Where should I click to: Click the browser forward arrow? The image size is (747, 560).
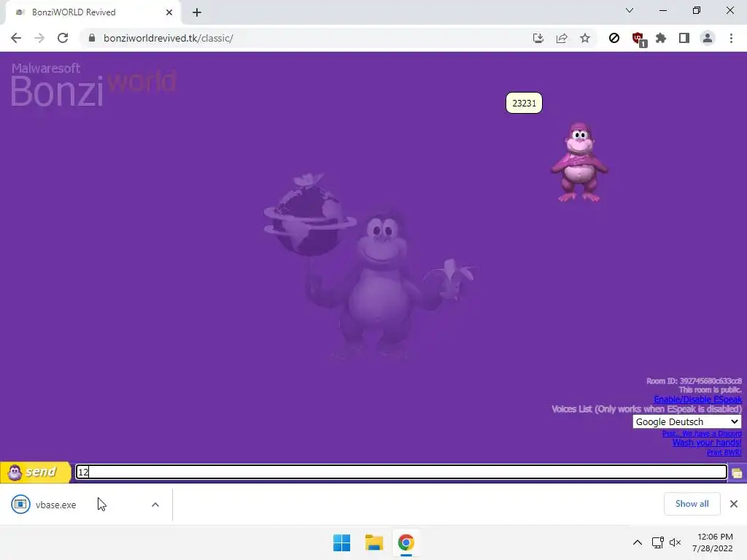(39, 38)
